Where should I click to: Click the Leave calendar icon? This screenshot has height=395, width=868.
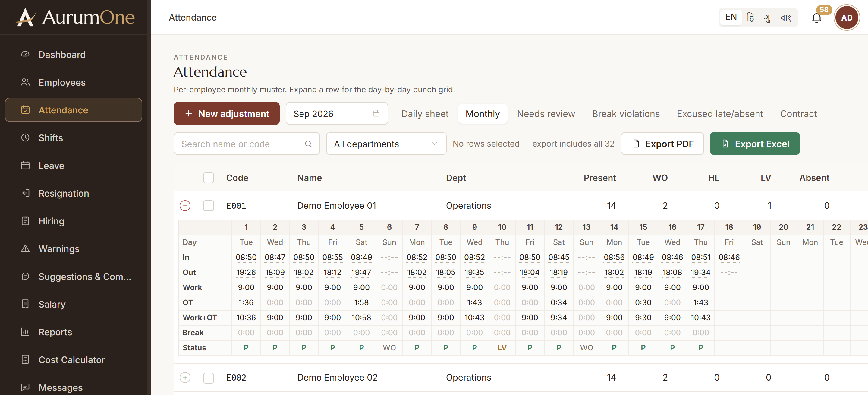(25, 165)
